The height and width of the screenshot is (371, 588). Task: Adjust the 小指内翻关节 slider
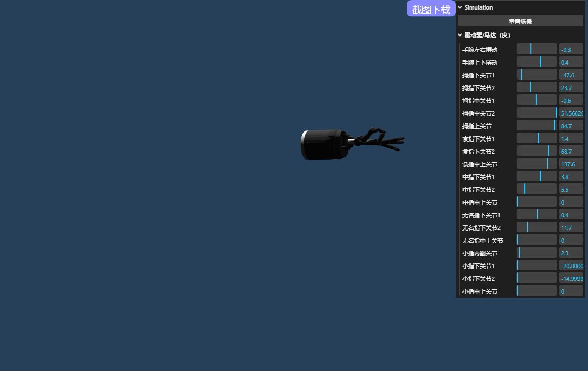click(x=537, y=253)
